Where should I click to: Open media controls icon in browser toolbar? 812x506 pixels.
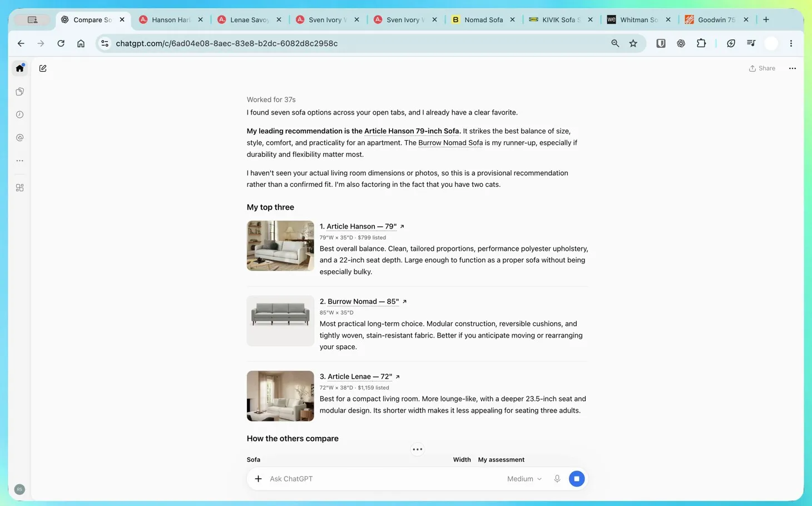click(x=751, y=43)
